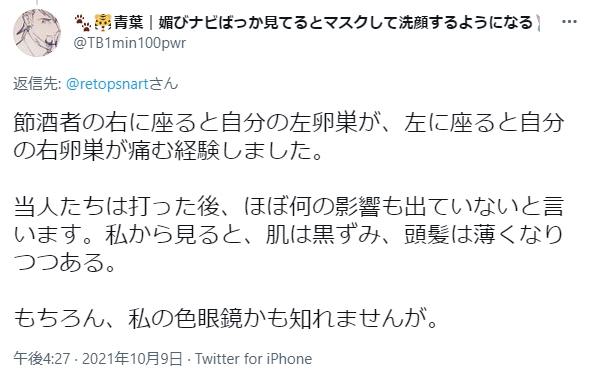
Task: Click the 2021年10月9日 date link
Action: [132, 359]
